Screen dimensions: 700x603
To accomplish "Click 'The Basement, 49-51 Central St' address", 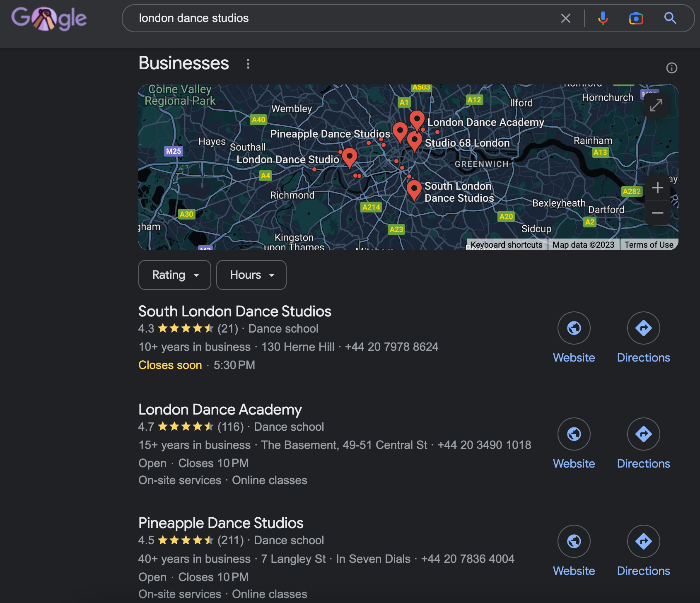I will pyautogui.click(x=344, y=445).
